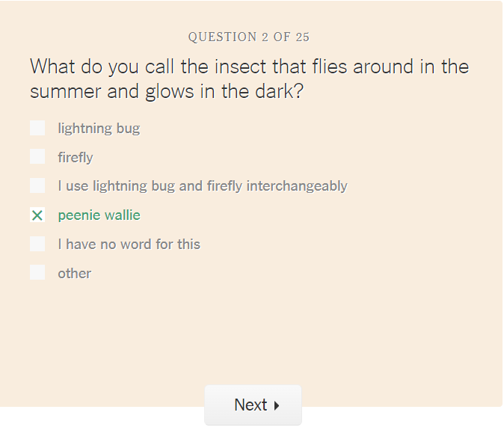504x433 pixels.
Task: Click the 'QUESTION 2 OF 25' header
Action: [x=249, y=37]
